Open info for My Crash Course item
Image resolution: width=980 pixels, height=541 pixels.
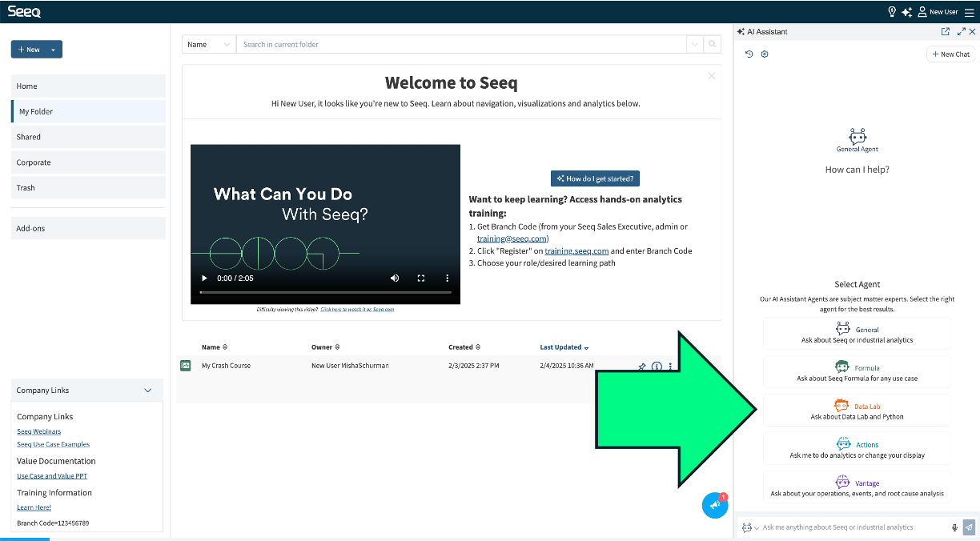point(657,366)
